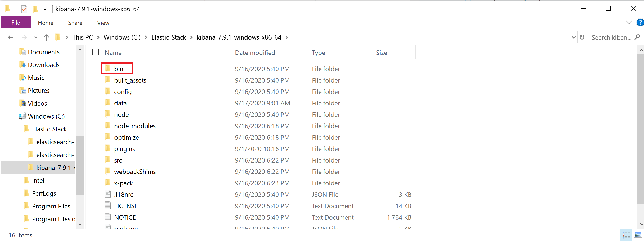Refresh the current folder view
The height and width of the screenshot is (242, 644).
pyautogui.click(x=582, y=37)
